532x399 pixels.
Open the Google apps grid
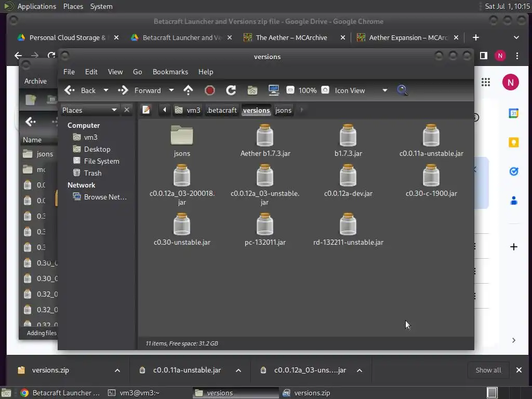pyautogui.click(x=486, y=82)
